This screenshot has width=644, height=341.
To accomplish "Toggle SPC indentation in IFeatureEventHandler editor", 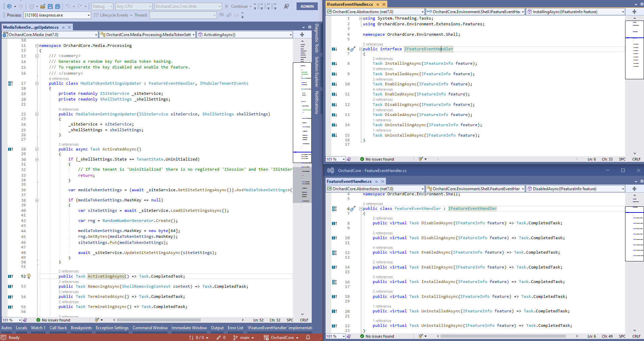I will pos(622,159).
